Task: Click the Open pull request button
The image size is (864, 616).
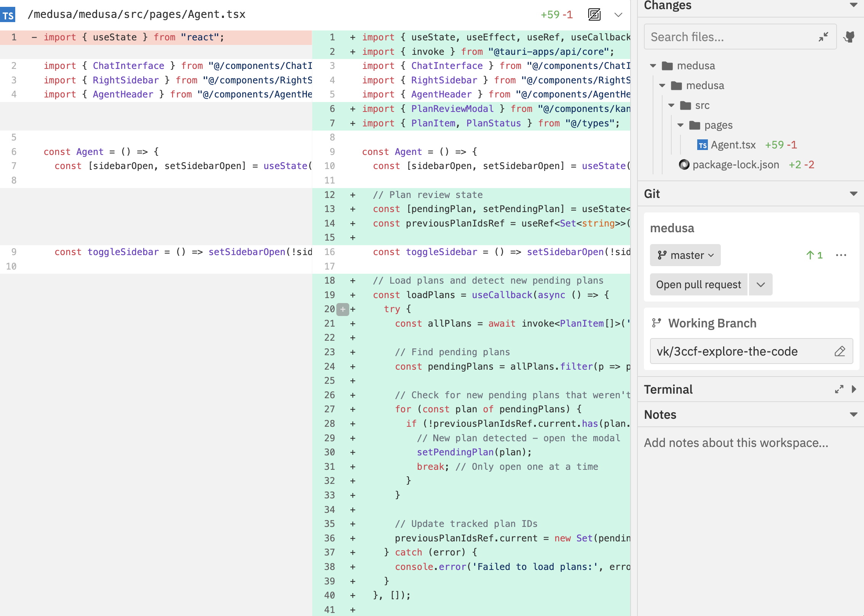Action: tap(698, 284)
